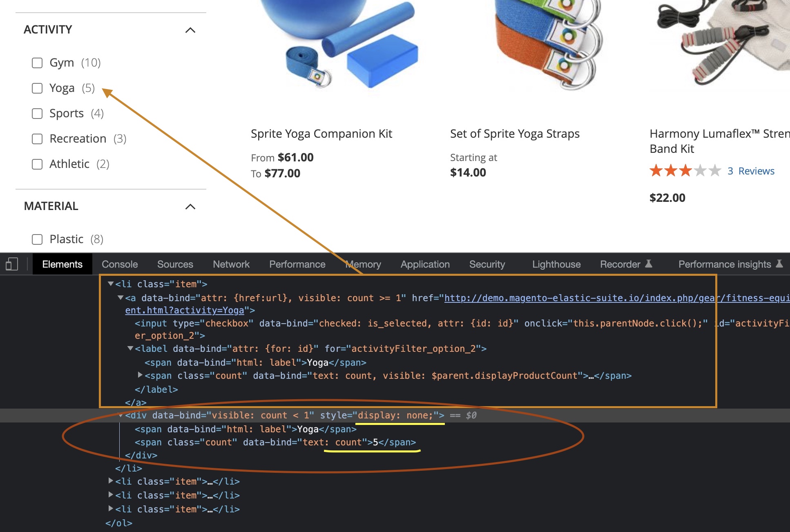Toggle the Sports activity checkbox
790x532 pixels.
[x=37, y=114]
